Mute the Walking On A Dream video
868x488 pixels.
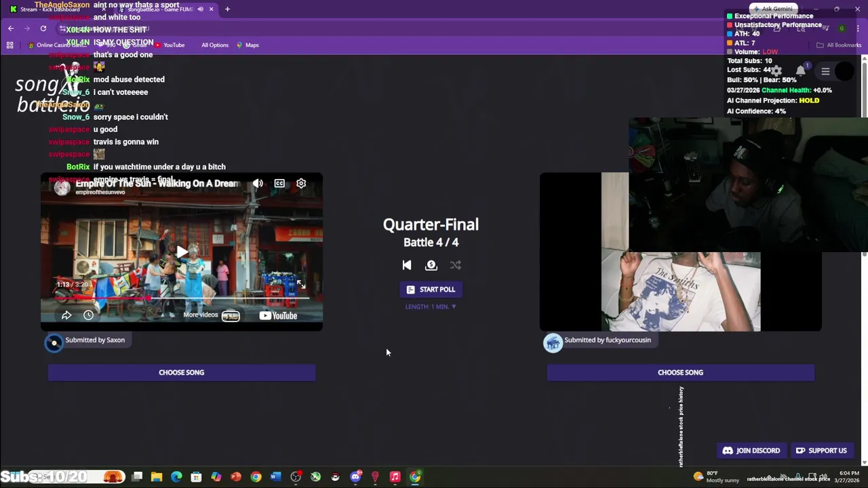click(x=258, y=183)
